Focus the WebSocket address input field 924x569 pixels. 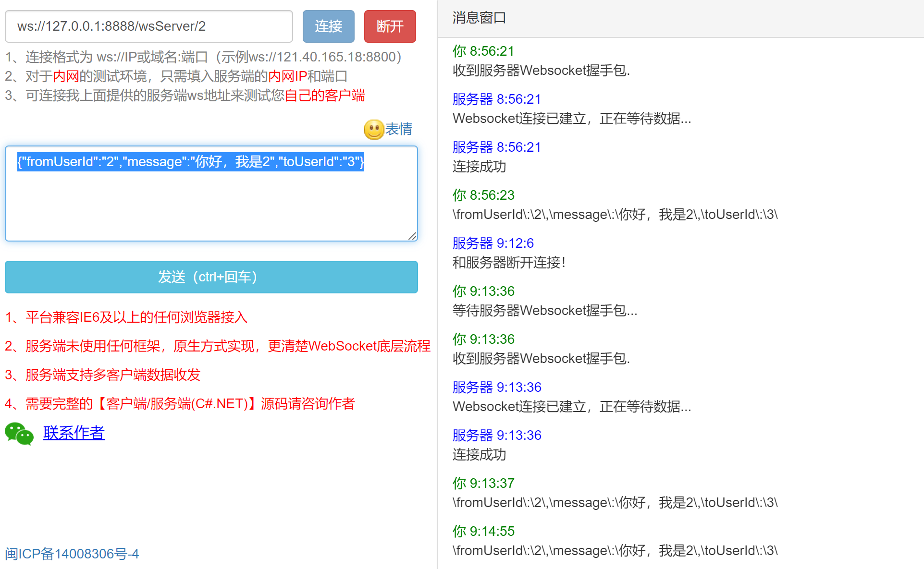coord(148,26)
